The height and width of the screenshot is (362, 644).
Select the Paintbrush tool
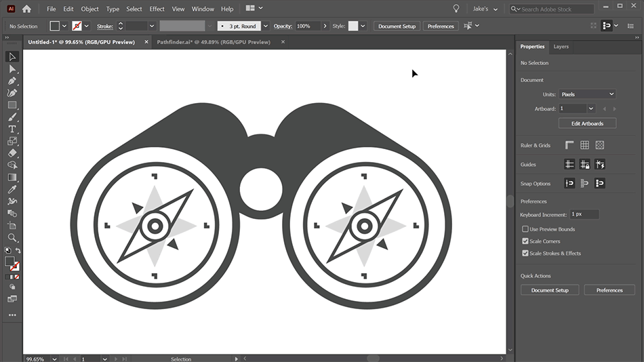[12, 117]
